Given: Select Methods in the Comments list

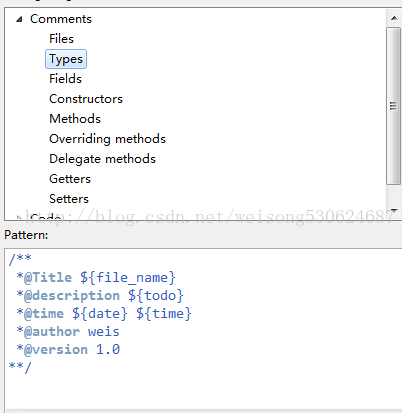Looking at the screenshot, I should (75, 119).
